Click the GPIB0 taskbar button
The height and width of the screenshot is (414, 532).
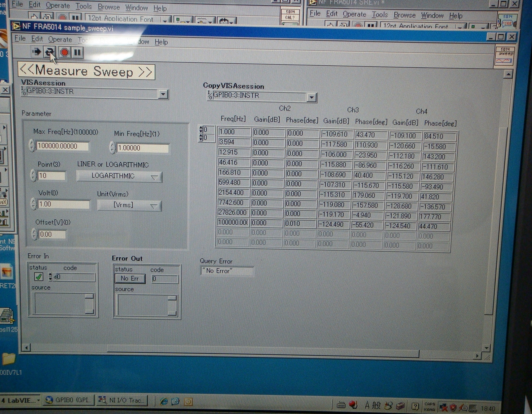point(69,400)
